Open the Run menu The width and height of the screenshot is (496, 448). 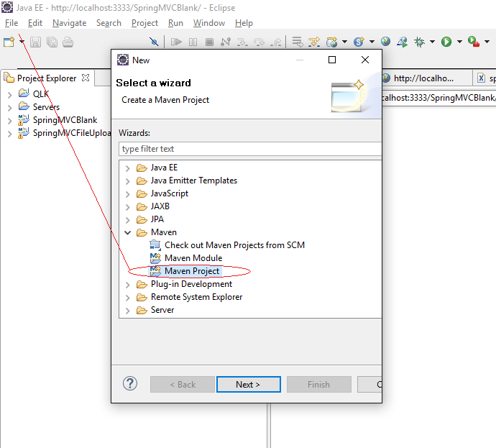175,23
